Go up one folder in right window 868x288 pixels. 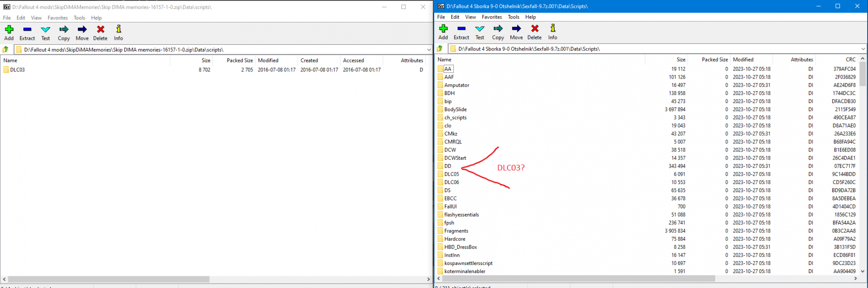tap(440, 49)
